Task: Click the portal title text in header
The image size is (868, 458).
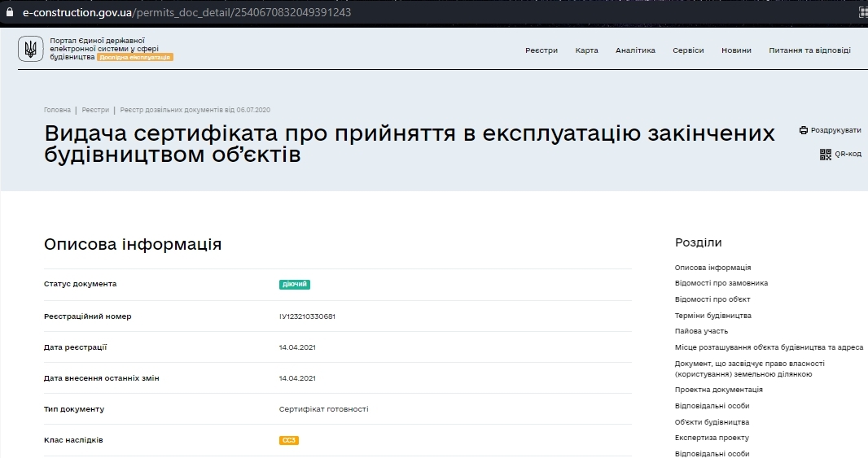Action: pyautogui.click(x=104, y=49)
